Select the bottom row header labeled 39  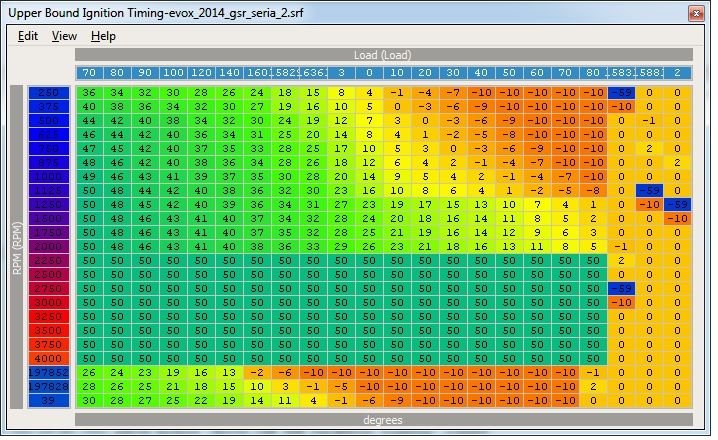pos(48,400)
